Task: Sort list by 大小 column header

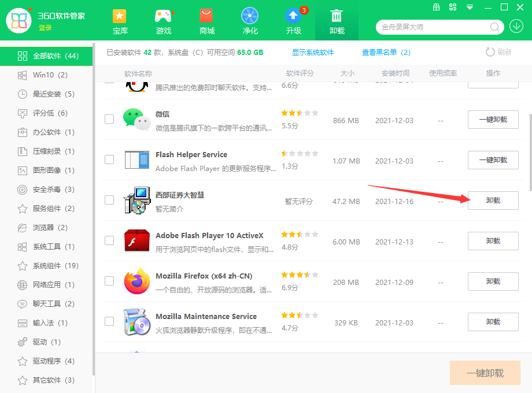Action: [x=347, y=73]
